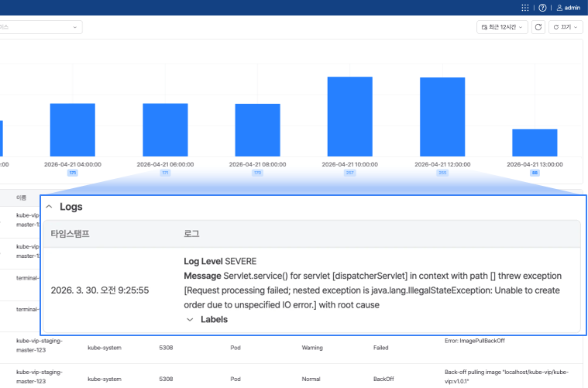Click the 이름 column header in events table
Viewport: 588px width, 388px height.
[x=22, y=197]
